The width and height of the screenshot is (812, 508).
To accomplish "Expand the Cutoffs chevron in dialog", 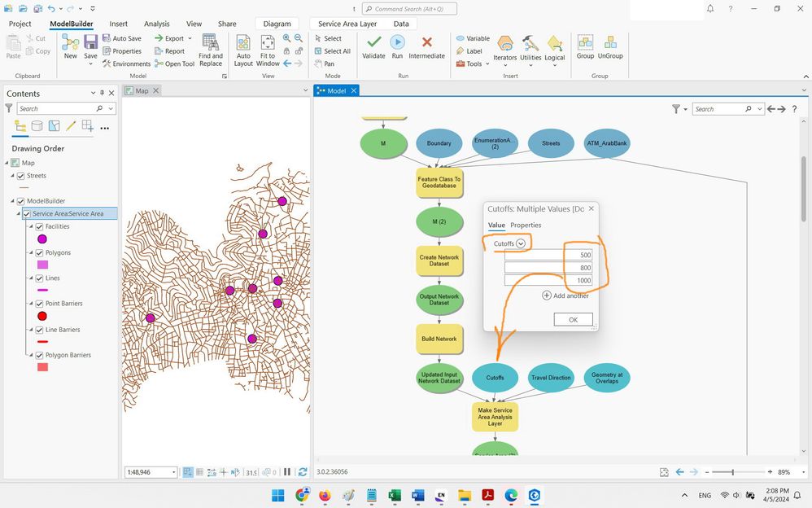I will (x=521, y=243).
